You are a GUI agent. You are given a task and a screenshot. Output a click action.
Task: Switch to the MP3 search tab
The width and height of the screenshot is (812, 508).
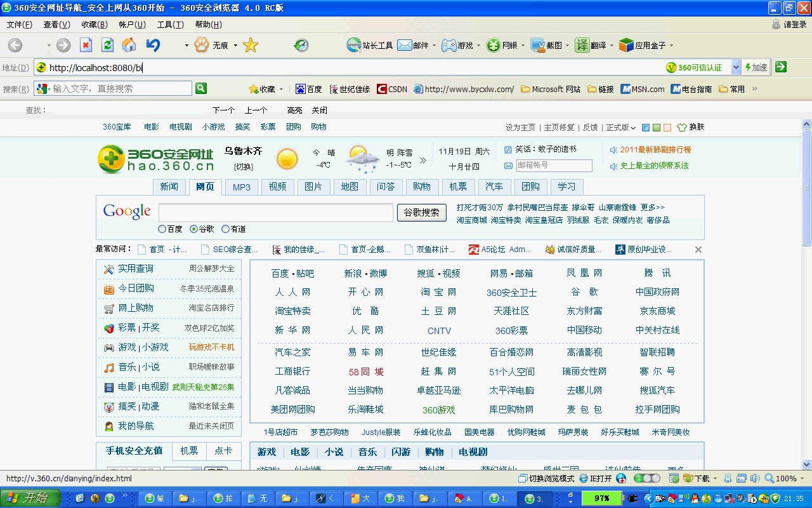241,187
